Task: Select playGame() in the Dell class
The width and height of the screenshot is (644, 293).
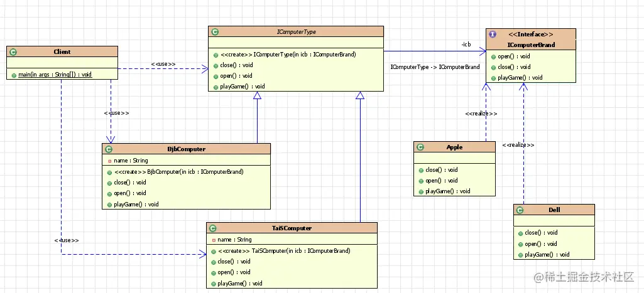Action: (x=547, y=255)
